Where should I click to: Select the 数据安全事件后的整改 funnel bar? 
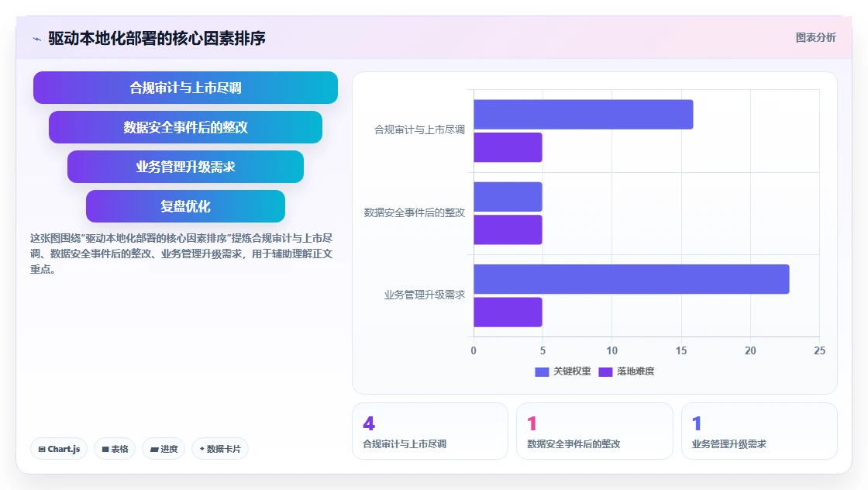pos(185,127)
